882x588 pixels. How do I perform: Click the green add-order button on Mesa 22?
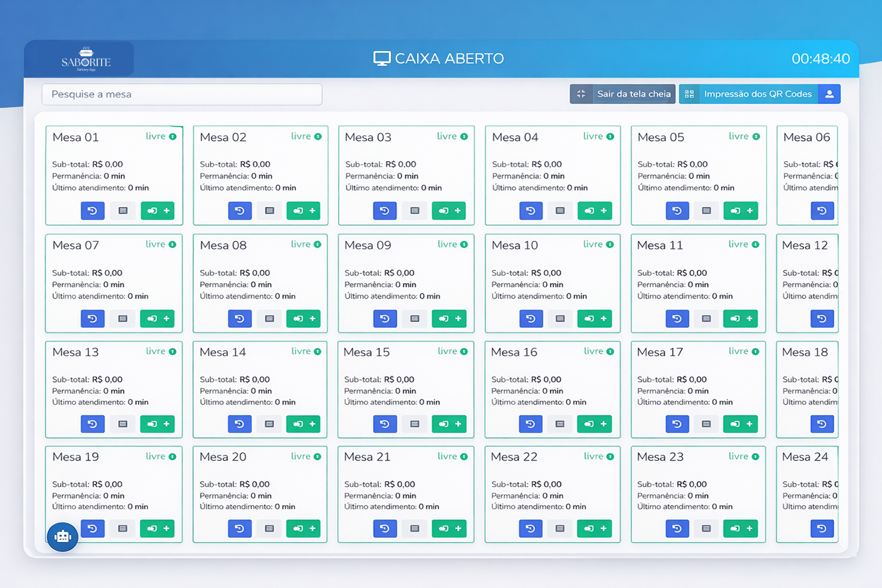(595, 528)
